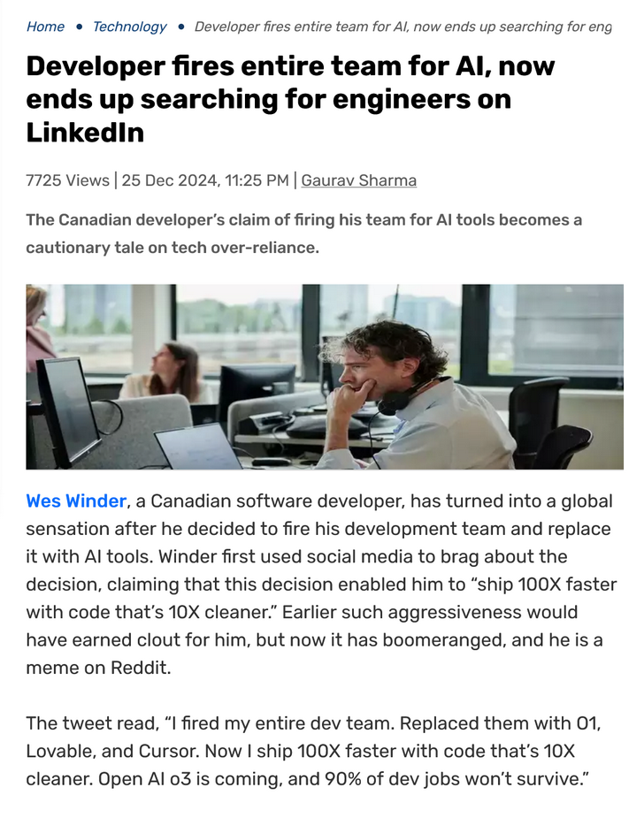
Task: Click the paragraph mentioning meme on Reddit
Action: [321, 585]
